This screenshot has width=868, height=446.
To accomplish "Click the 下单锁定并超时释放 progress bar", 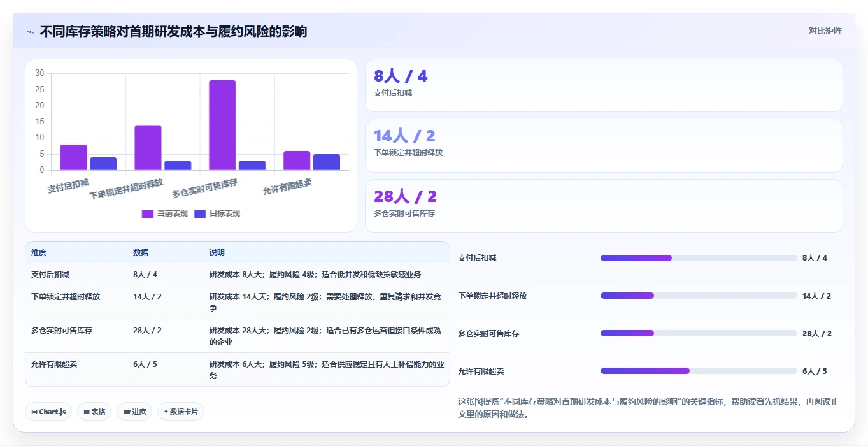I will (699, 296).
